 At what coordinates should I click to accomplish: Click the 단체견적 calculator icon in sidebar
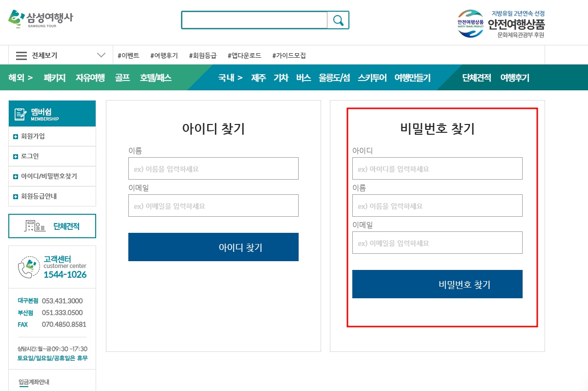35,226
